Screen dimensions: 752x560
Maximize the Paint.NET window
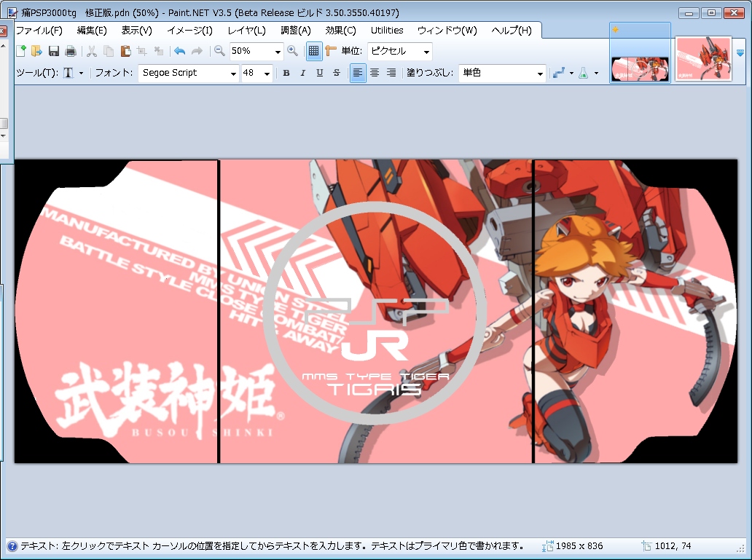(x=712, y=13)
